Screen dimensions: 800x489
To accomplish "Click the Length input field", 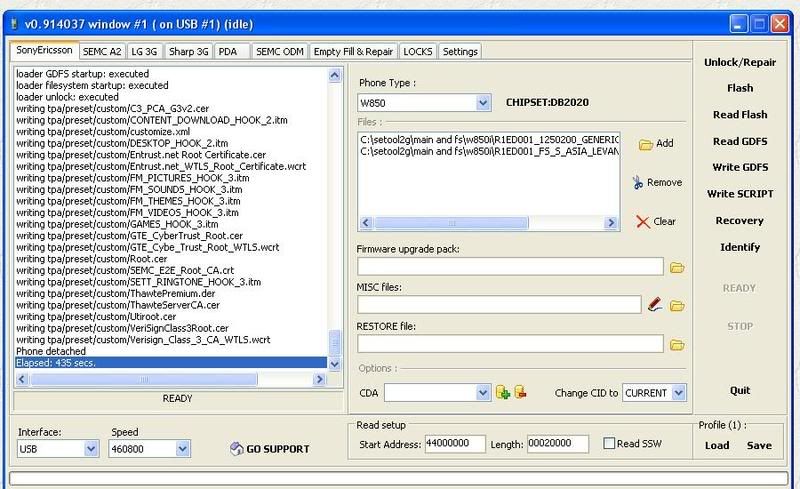I will (x=558, y=444).
